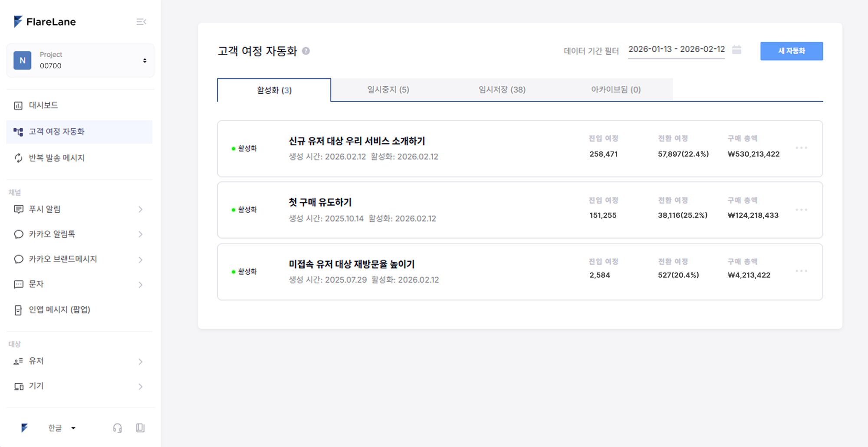Expand the 푸시 알림 menu
Viewport: 868px width, 447px height.
coord(140,210)
